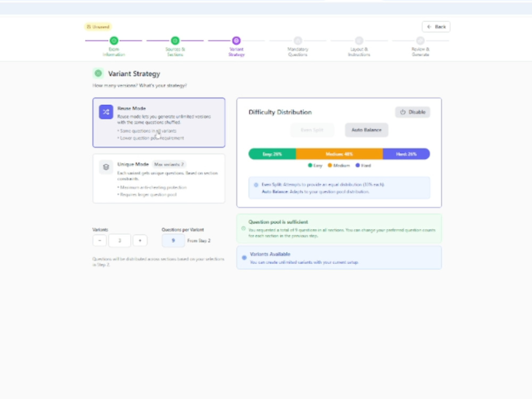The height and width of the screenshot is (399, 532).
Task: Click the info icon in Even Split note
Action: pos(256,185)
